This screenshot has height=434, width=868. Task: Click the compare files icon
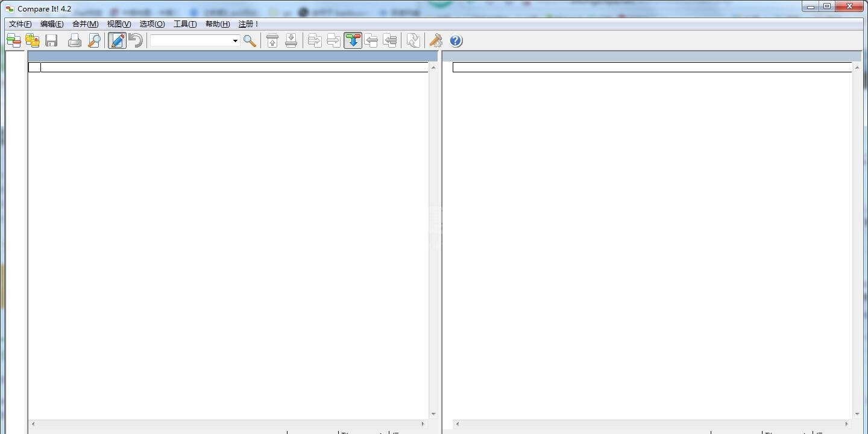pyautogui.click(x=14, y=40)
